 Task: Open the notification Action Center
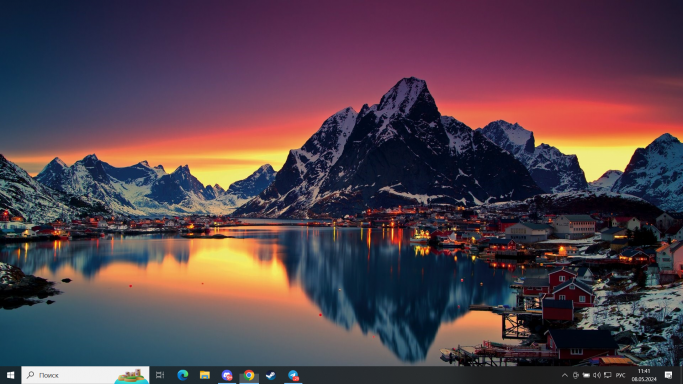coord(668,375)
